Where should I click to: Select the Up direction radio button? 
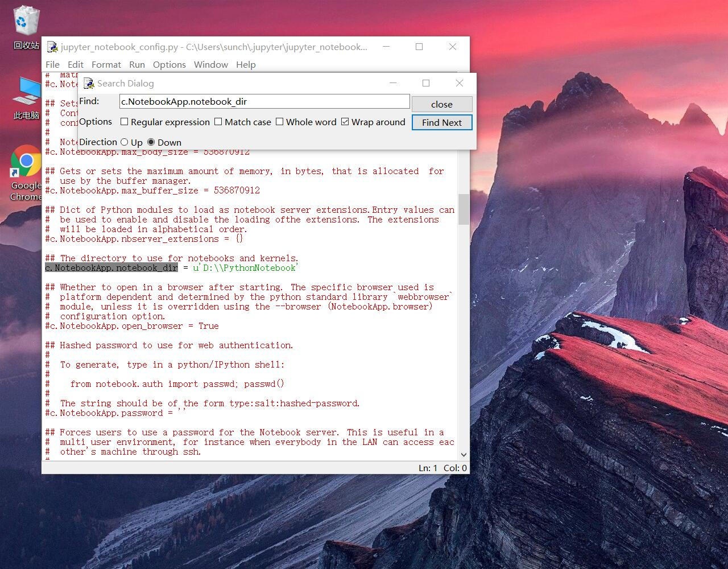124,142
